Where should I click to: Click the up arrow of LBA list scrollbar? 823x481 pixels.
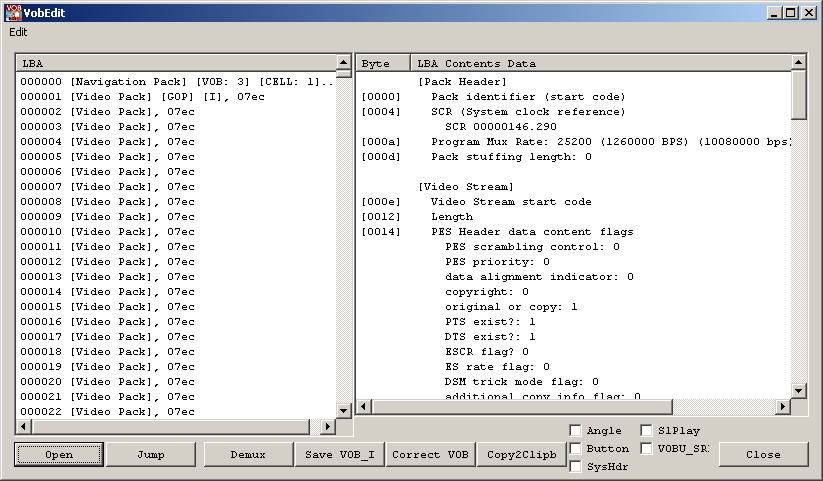pyautogui.click(x=343, y=62)
